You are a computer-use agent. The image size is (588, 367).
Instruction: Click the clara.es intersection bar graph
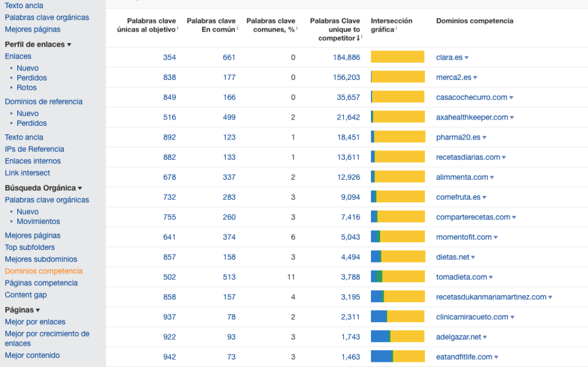coord(397,57)
